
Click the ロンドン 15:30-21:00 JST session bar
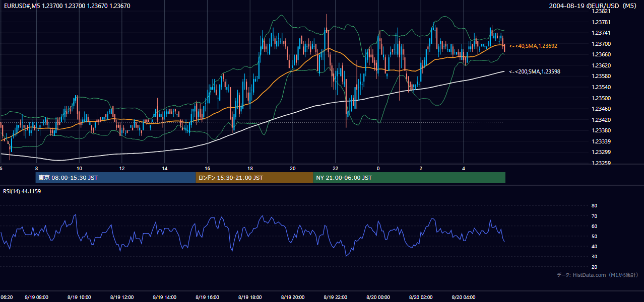[x=254, y=178]
